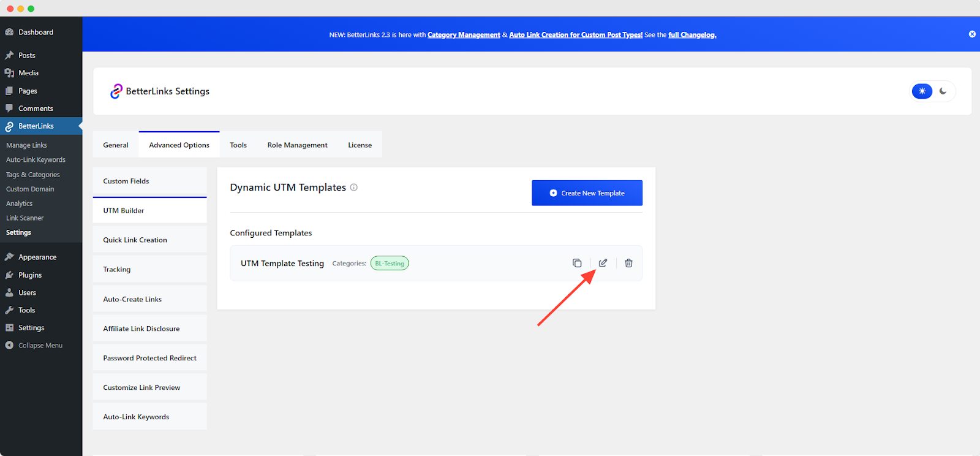Switch to dark mode with the moon icon
This screenshot has height=456, width=980.
coord(943,91)
